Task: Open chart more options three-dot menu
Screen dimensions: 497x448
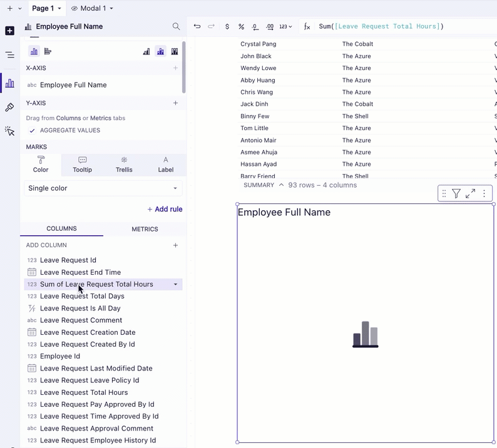Action: coord(484,193)
